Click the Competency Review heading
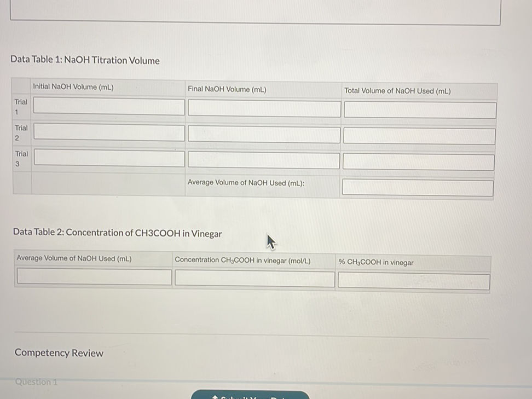 pos(59,353)
